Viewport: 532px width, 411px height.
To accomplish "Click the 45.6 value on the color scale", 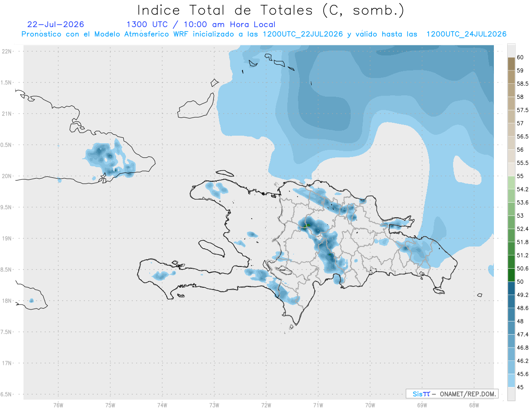I will coord(523,374).
